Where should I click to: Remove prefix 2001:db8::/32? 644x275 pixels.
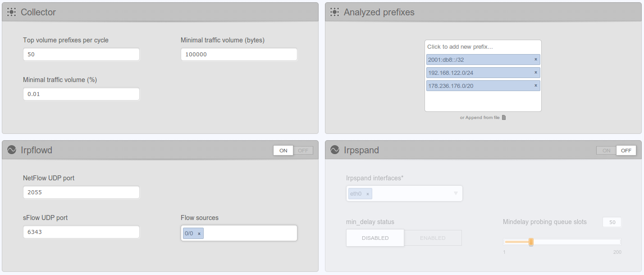click(535, 60)
